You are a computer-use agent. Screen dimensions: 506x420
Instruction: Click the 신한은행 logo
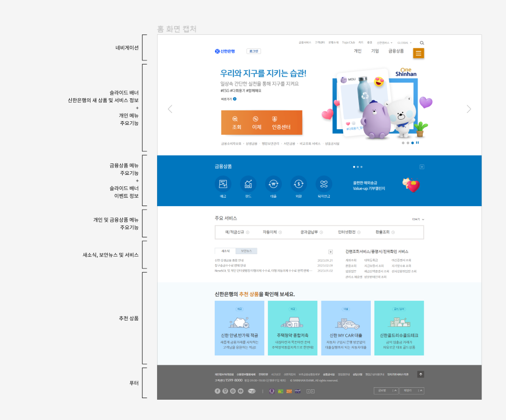tap(225, 51)
